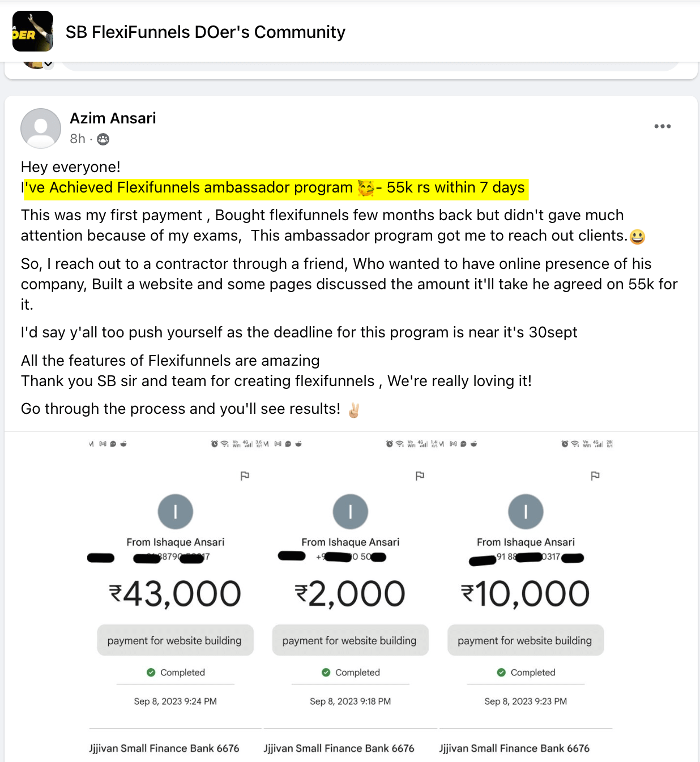Click the flag icon above the ₹10,000 payment
The height and width of the screenshot is (762, 700).
[x=595, y=476]
